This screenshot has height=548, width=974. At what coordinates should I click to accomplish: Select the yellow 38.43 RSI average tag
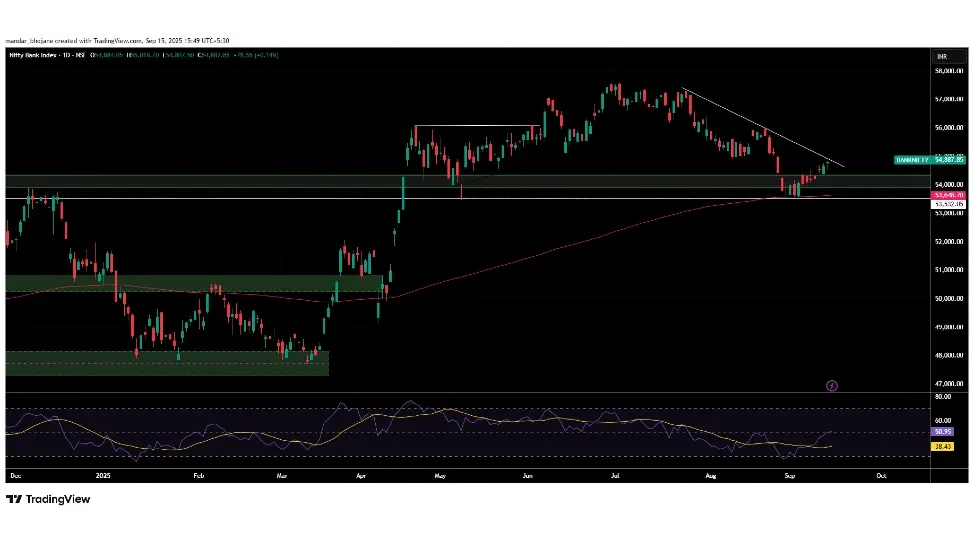click(x=942, y=446)
